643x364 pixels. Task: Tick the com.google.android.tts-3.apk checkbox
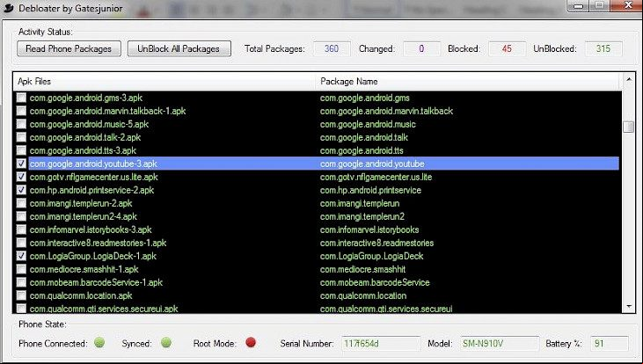click(x=21, y=150)
